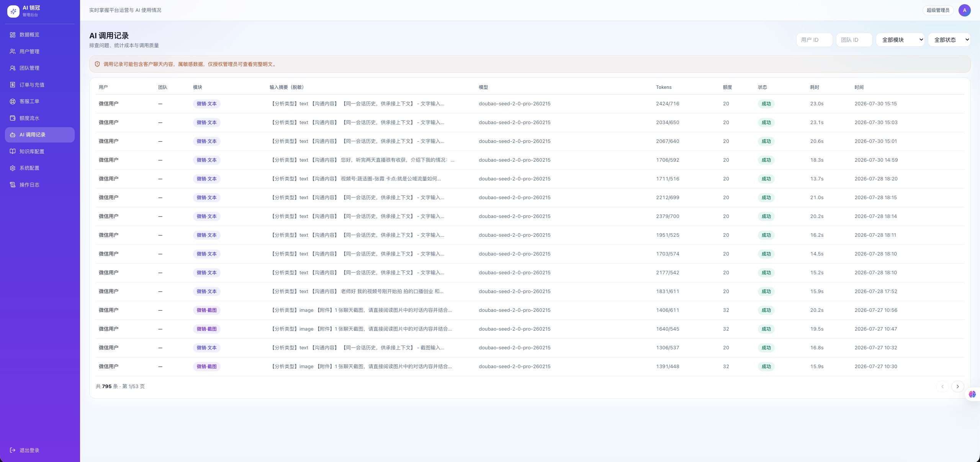Click the 退出登录 sign-out icon
The width and height of the screenshot is (980, 462).
13,450
